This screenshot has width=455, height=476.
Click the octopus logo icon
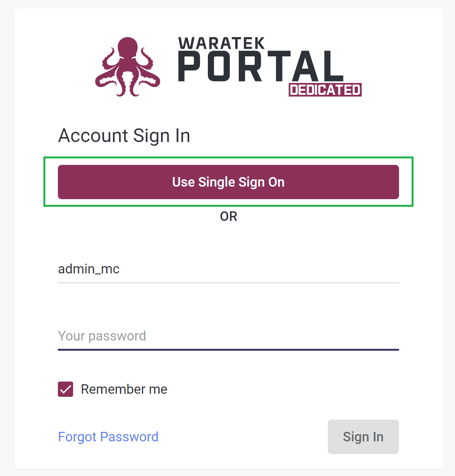tap(128, 67)
